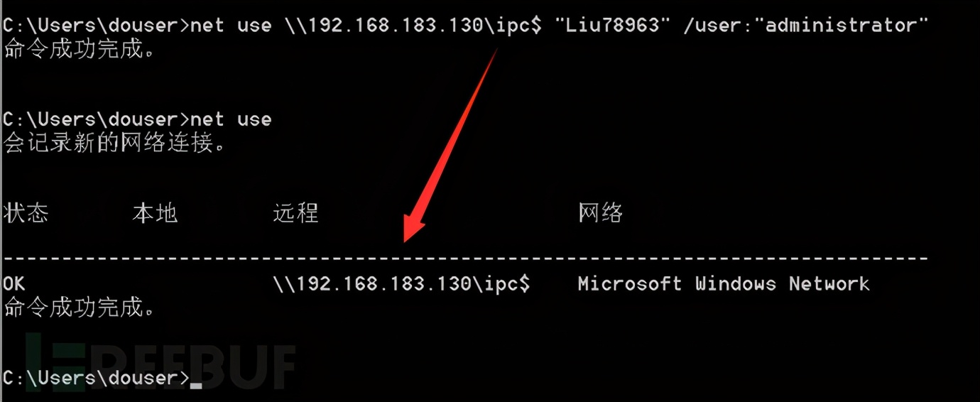Click the OK status in connection row
This screenshot has width=980, height=402.
click(14, 283)
